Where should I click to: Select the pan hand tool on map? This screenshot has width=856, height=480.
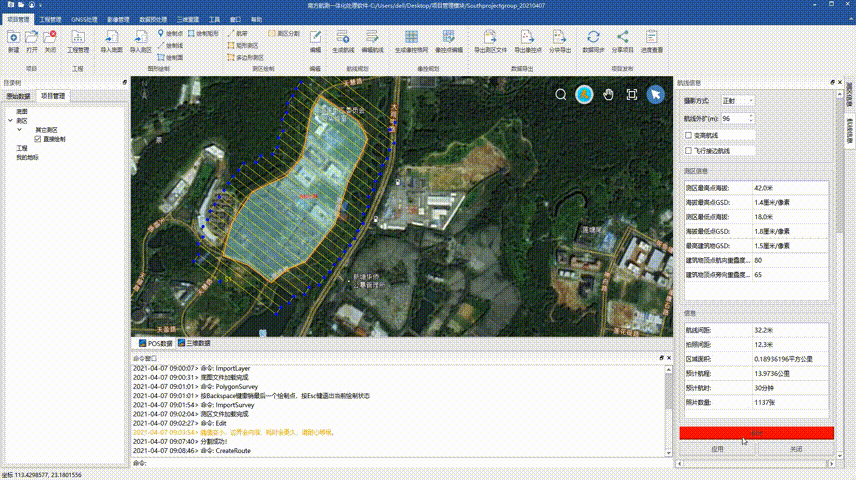tap(608, 94)
